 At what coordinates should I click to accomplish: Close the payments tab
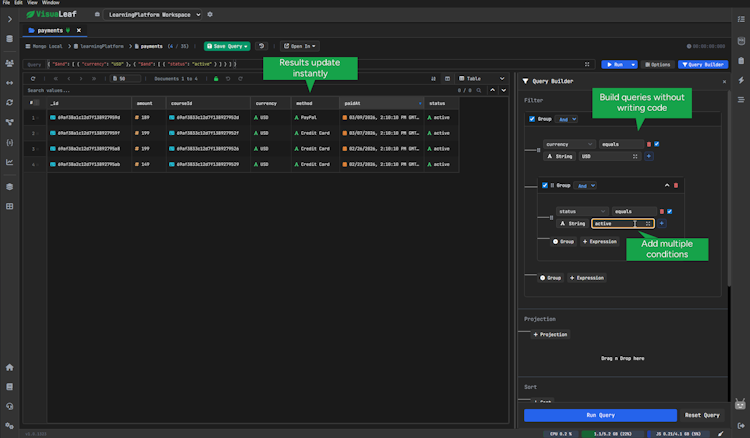[79, 30]
